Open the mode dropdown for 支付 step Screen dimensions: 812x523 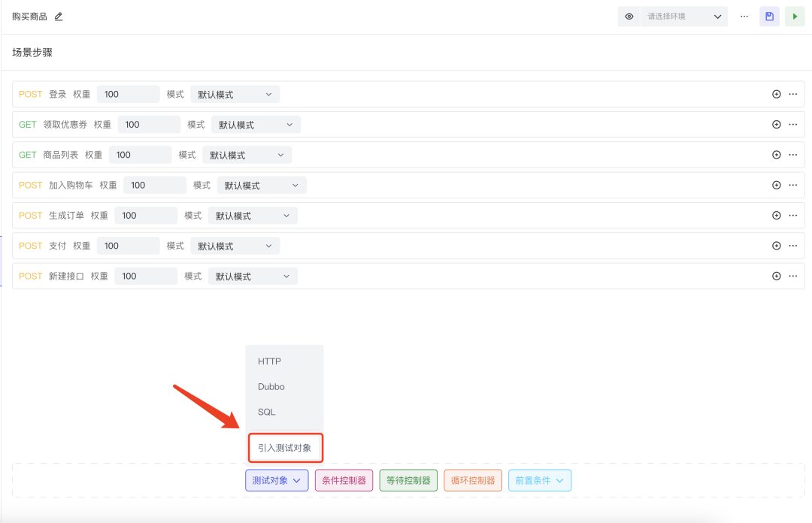235,246
